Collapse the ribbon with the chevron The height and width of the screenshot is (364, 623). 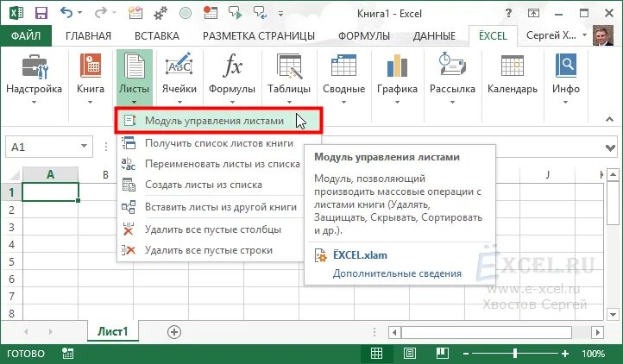(x=609, y=119)
